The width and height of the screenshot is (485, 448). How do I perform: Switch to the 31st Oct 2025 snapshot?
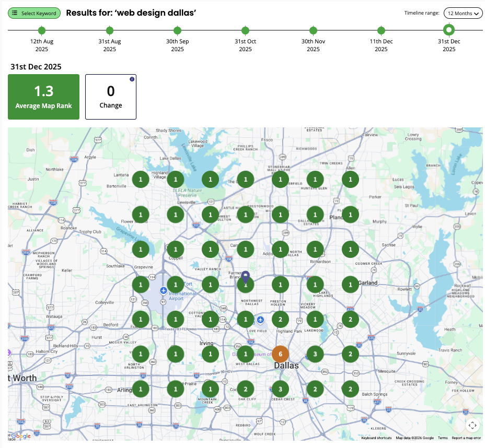pos(245,31)
